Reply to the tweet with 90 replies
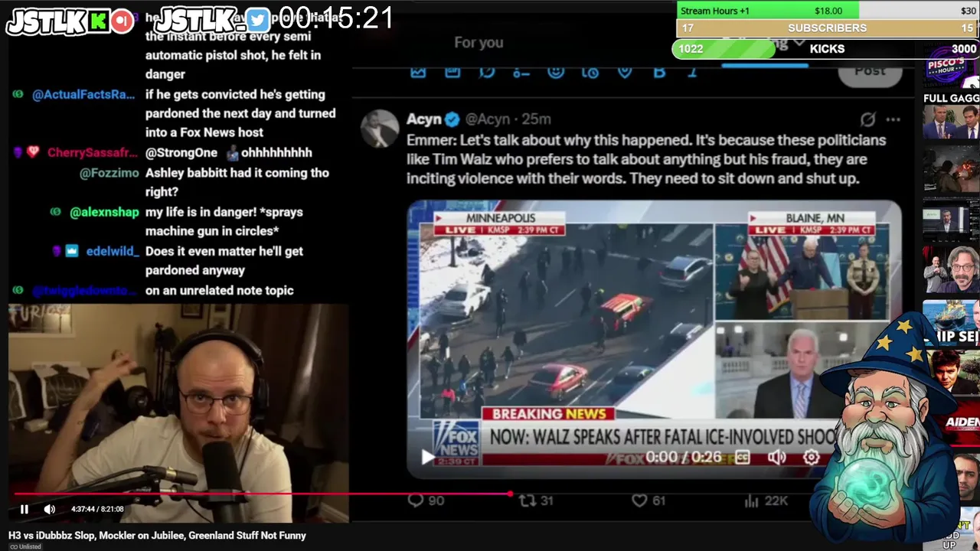Image resolution: width=980 pixels, height=551 pixels. tap(426, 500)
